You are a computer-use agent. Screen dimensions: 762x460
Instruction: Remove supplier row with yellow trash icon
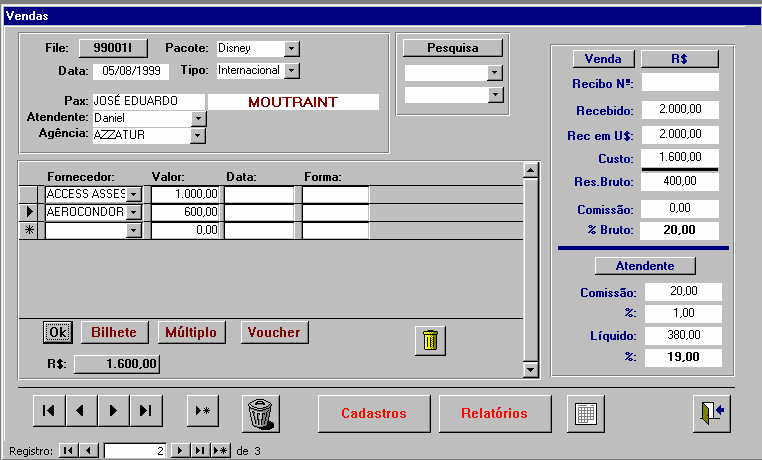pyautogui.click(x=430, y=341)
